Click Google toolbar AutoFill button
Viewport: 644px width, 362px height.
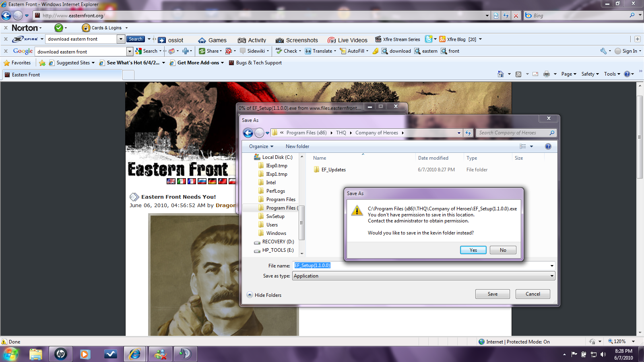(x=354, y=51)
